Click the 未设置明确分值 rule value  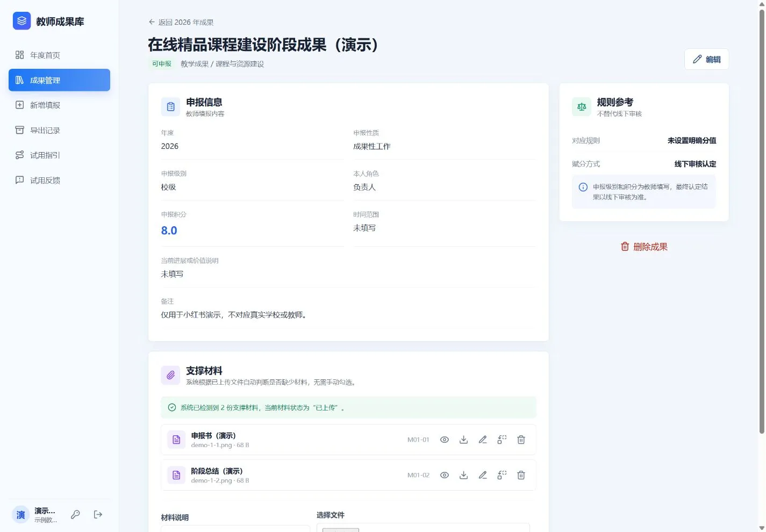[x=692, y=140]
